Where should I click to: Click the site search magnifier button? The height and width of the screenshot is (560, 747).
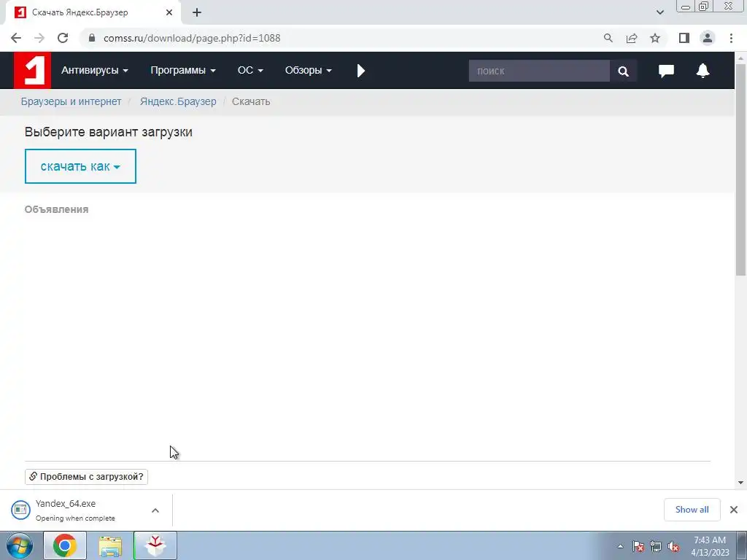623,71
